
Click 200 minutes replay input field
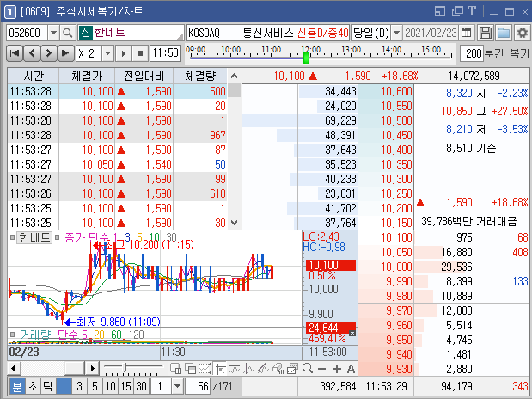coord(472,53)
